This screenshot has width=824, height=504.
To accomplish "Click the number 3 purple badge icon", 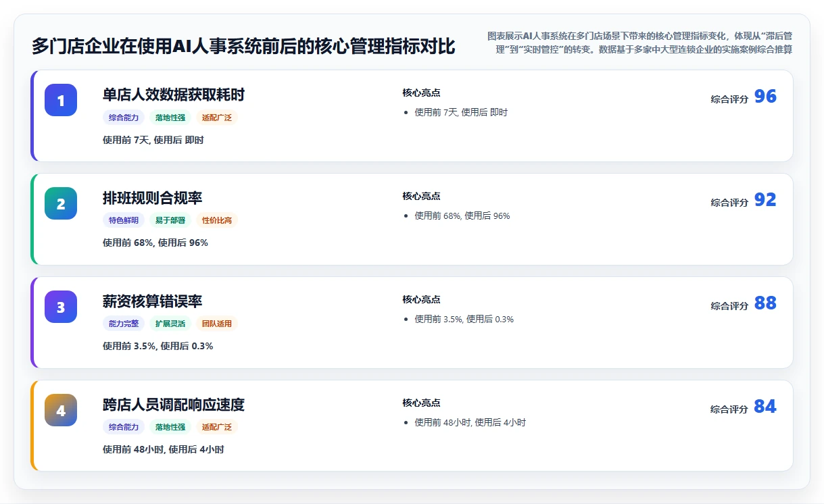I will coord(61,307).
